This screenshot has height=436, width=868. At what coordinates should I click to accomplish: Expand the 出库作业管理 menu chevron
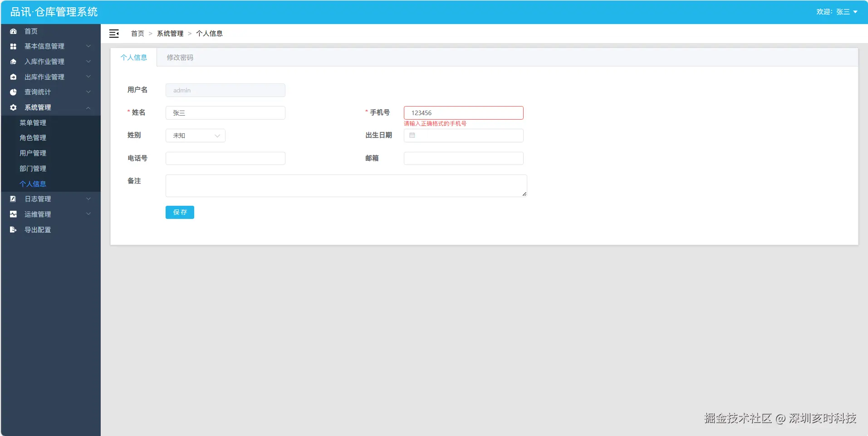(88, 77)
